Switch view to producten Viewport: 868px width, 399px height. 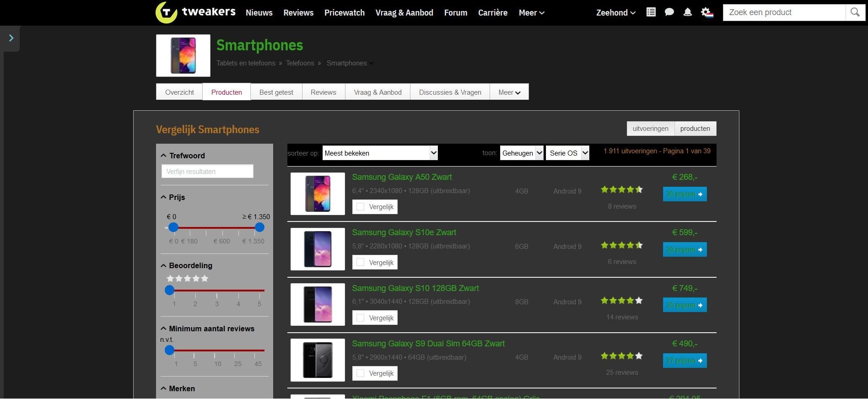click(695, 129)
